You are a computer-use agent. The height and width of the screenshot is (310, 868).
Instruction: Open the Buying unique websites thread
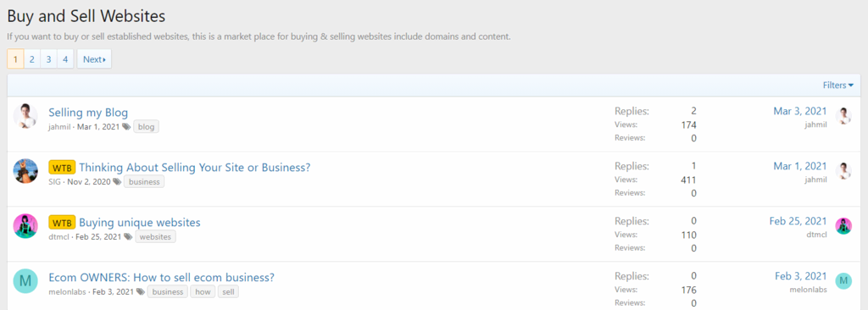click(x=140, y=223)
